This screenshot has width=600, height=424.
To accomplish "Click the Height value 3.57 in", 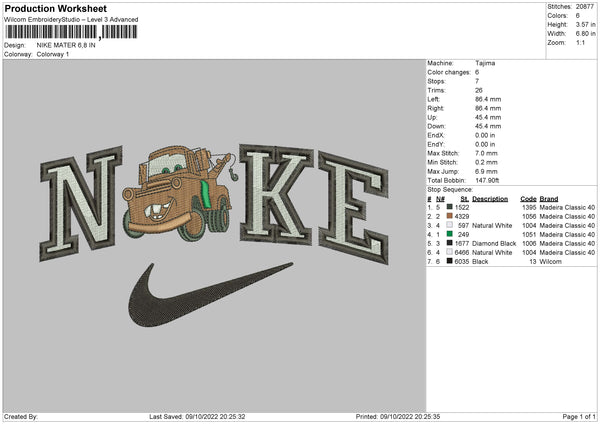I will point(585,24).
